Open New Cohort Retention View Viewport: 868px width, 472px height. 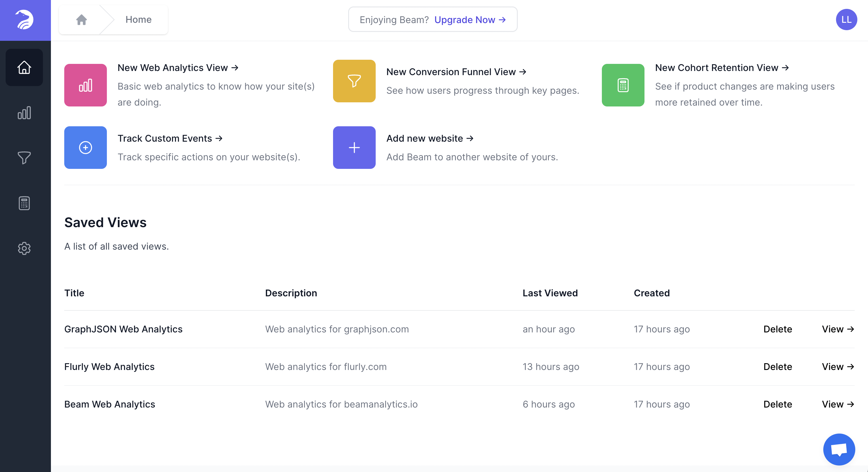pyautogui.click(x=722, y=68)
